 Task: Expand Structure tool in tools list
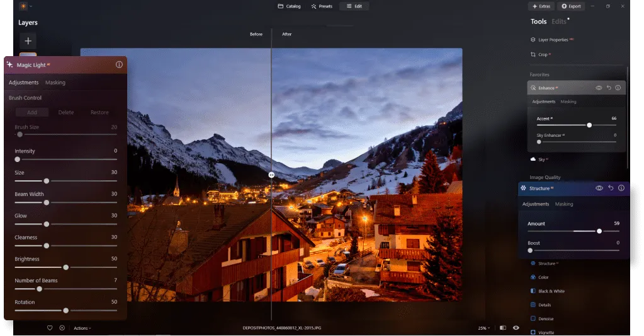545,264
